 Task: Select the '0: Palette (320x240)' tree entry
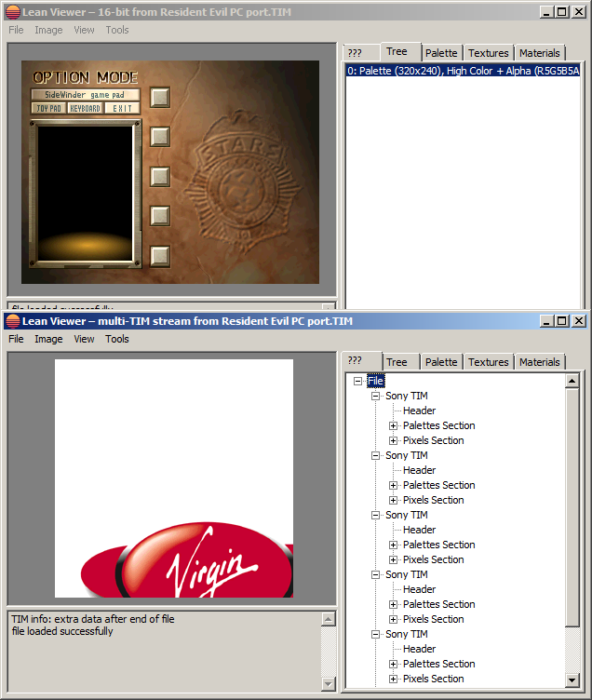click(463, 70)
